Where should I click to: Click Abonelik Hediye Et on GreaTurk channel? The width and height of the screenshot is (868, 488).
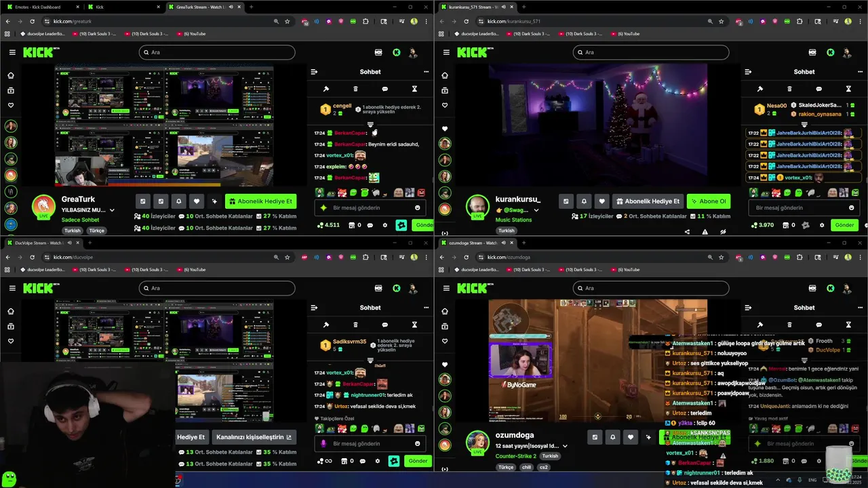pos(260,201)
